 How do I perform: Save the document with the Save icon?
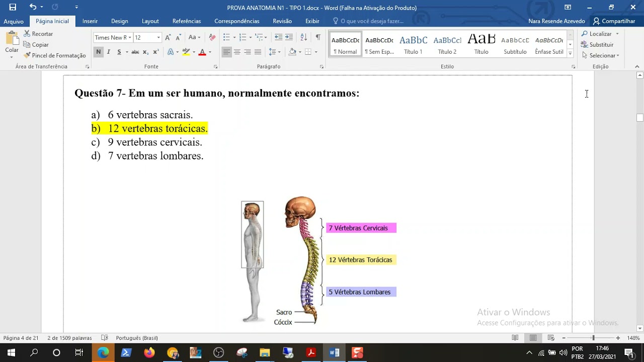tap(13, 7)
